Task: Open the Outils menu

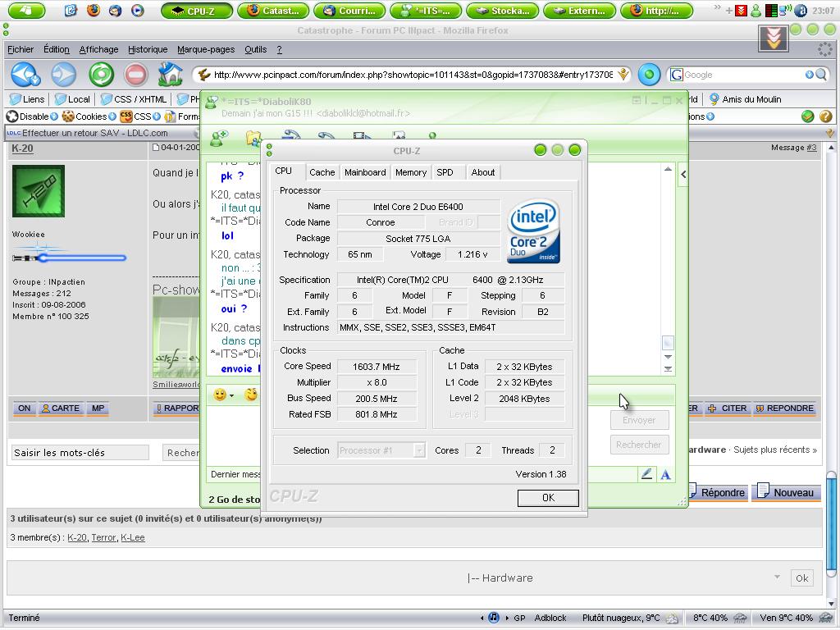Action: click(256, 49)
